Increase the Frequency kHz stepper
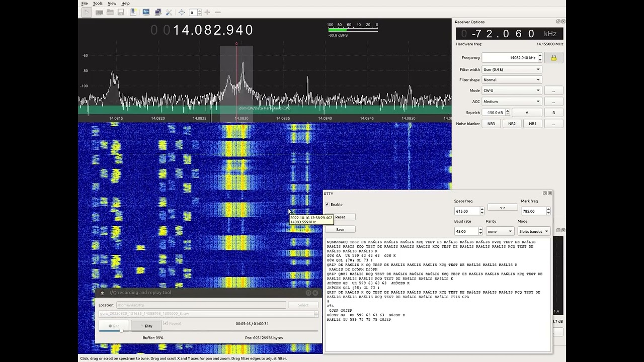 (540, 55)
